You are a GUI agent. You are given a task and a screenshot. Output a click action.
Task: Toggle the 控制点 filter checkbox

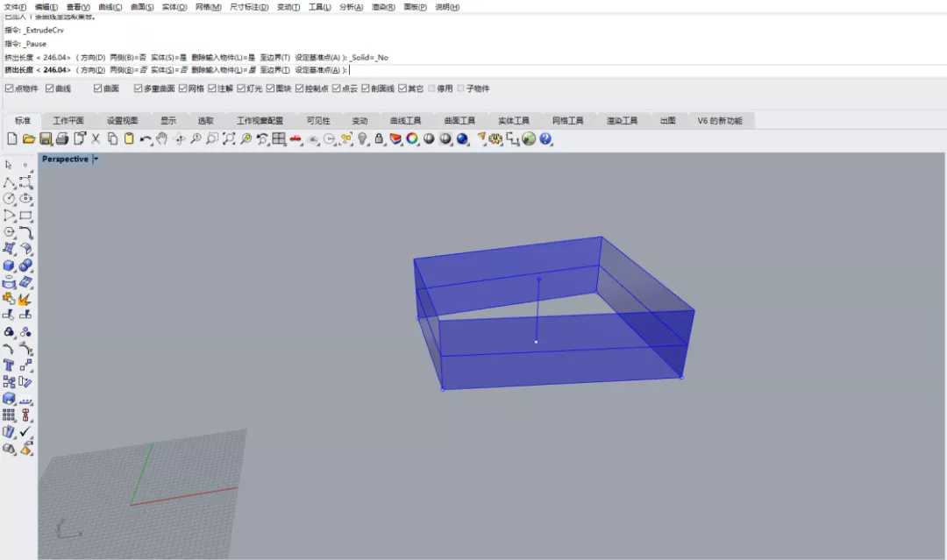click(300, 89)
